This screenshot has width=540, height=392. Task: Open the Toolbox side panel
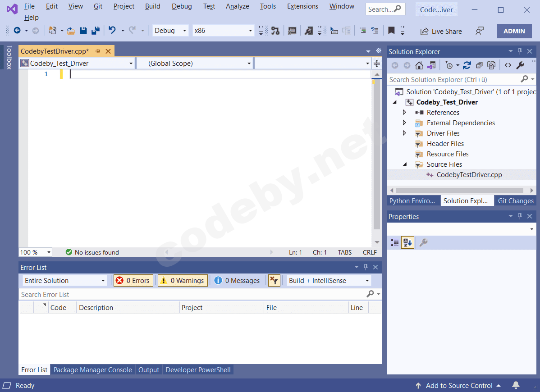[x=9, y=57]
